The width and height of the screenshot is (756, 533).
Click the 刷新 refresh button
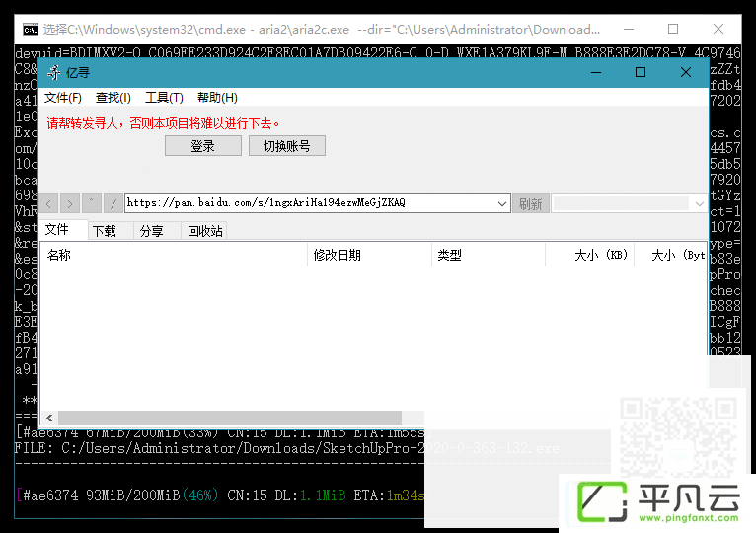(530, 204)
